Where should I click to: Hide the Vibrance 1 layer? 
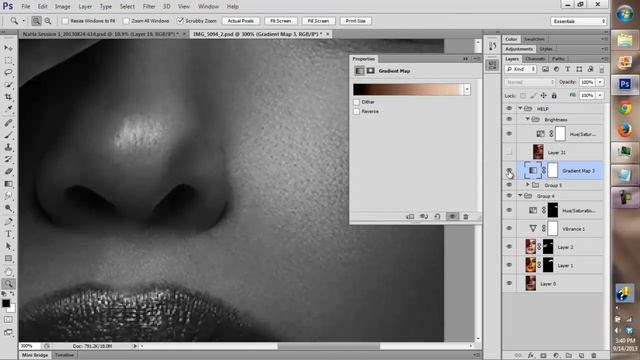click(509, 228)
